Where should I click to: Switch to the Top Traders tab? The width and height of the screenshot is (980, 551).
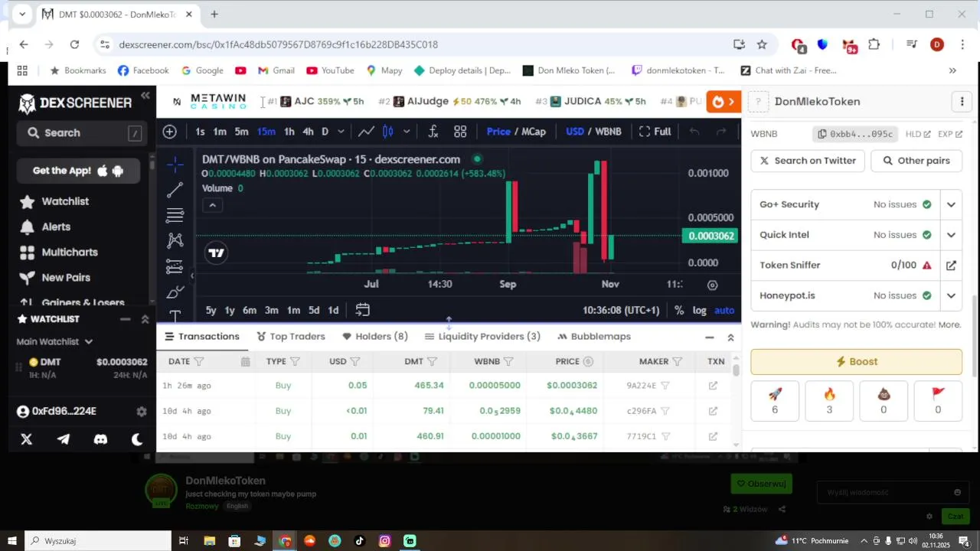click(291, 337)
